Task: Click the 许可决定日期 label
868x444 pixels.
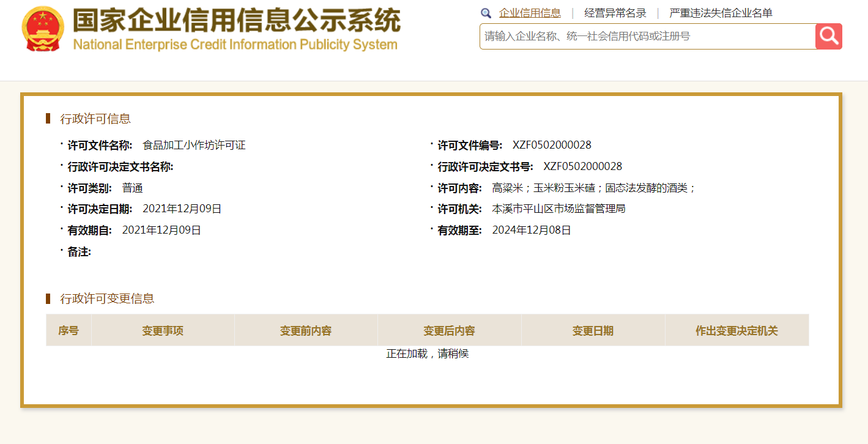Action: [100, 209]
